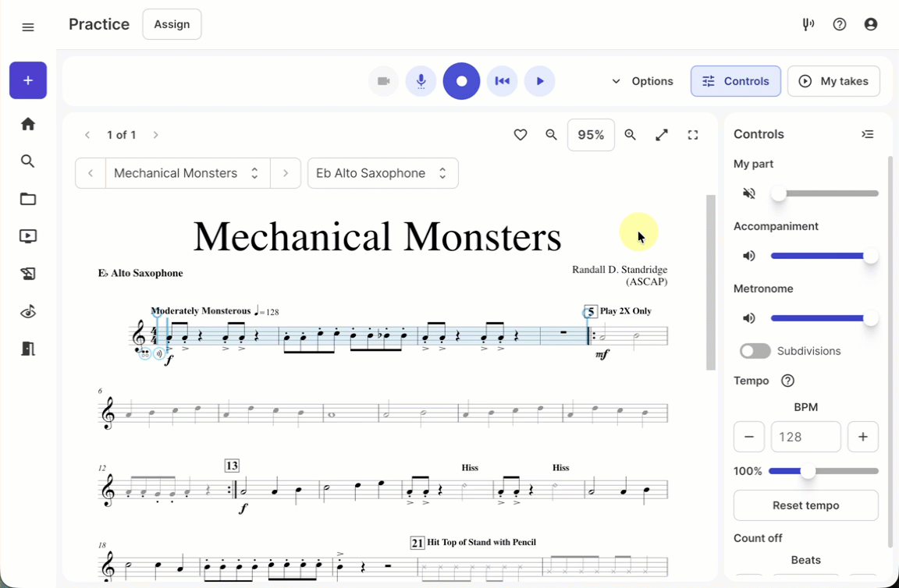
Task: Go to next page arrow
Action: point(155,135)
